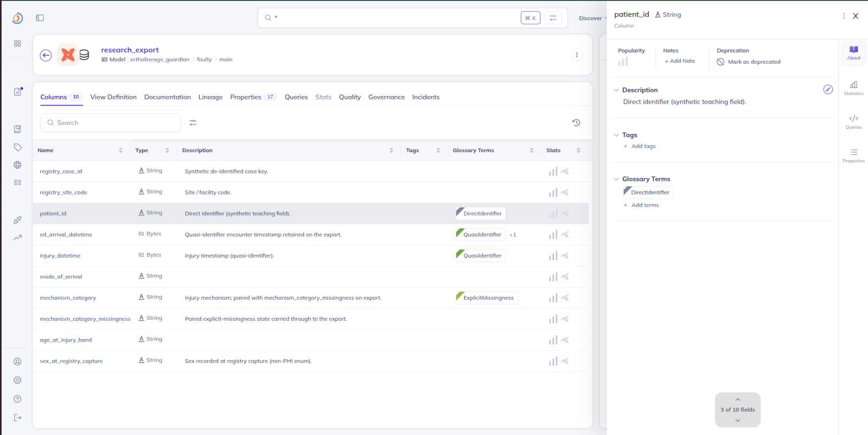Open the Properties panel icon
This screenshot has width=868, height=435.
[854, 156]
